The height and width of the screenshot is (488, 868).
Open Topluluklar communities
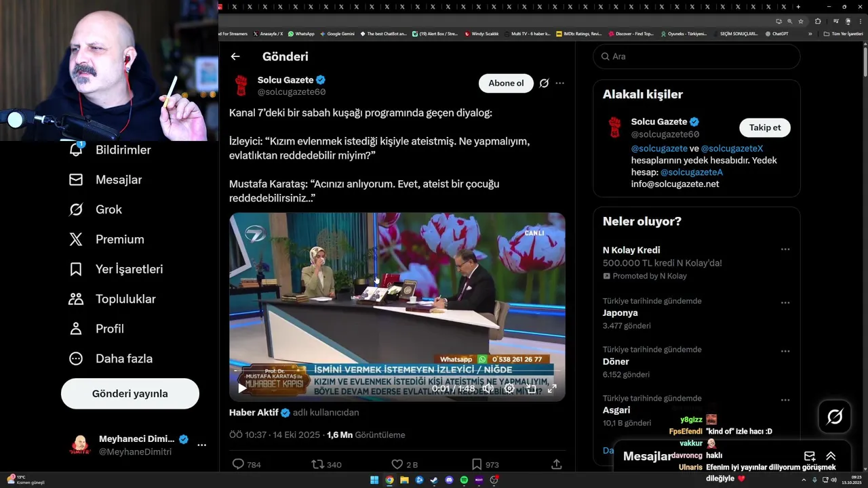pos(112,299)
